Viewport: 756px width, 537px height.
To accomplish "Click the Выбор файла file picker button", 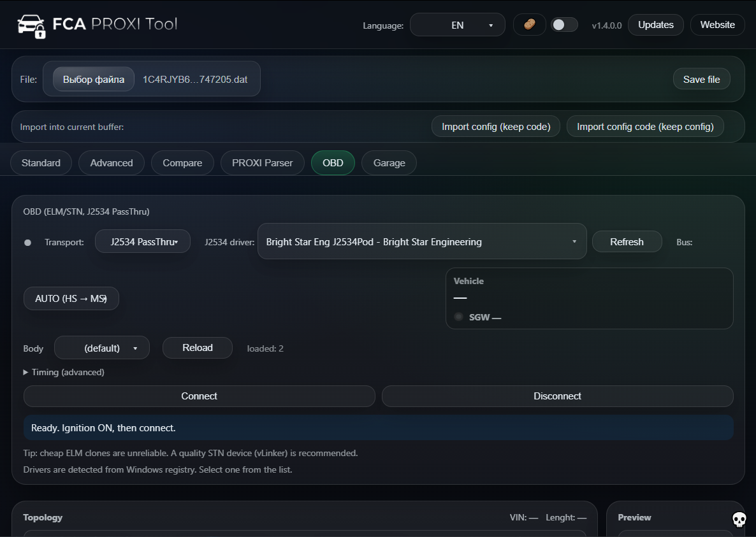I will [x=93, y=79].
